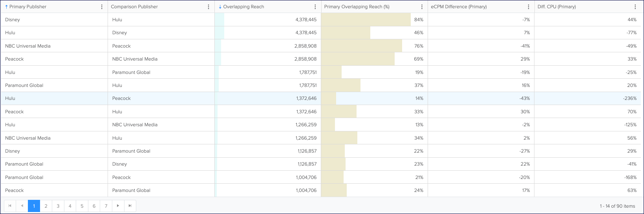Open Diff. CPU column options menu
Viewport: 644px width, 214px height.
635,7
